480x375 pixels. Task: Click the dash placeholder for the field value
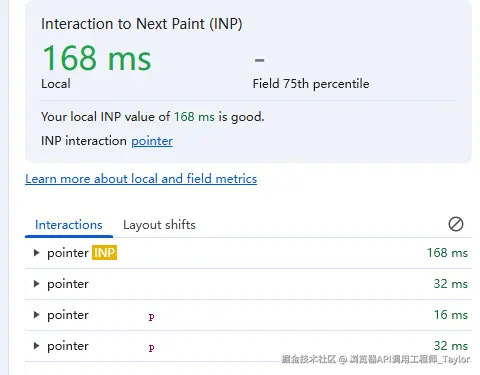(x=259, y=60)
